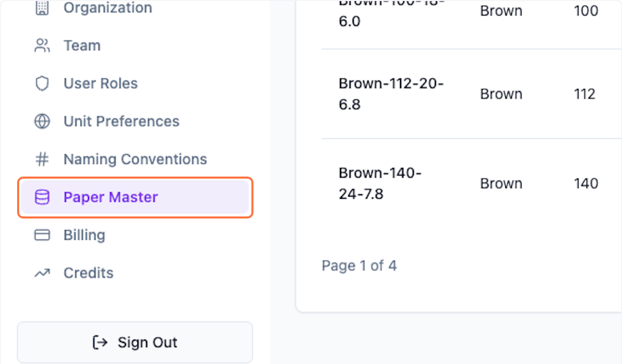This screenshot has width=622, height=364.
Task: Select the Brown-112-20-6.8 paper row
Action: [x=391, y=94]
